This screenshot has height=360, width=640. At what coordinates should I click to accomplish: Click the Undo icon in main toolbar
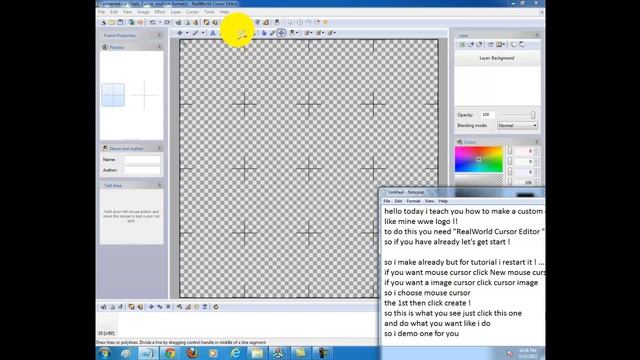click(x=153, y=22)
